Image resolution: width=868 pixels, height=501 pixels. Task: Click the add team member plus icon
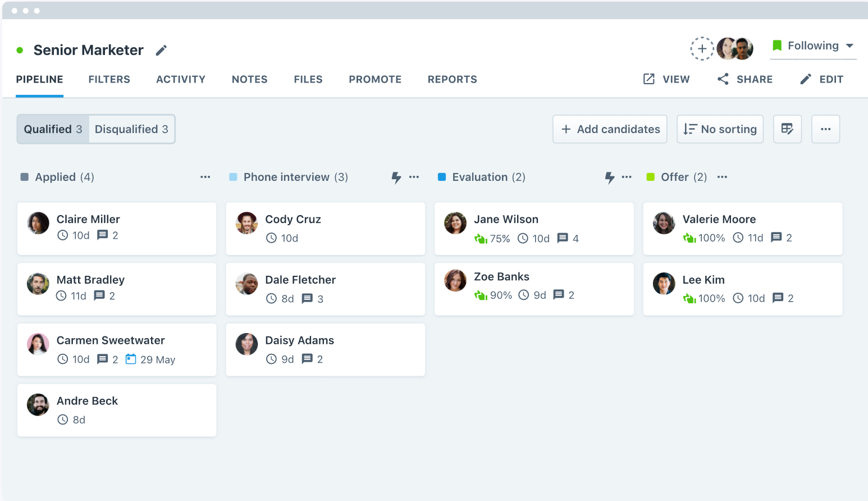pyautogui.click(x=702, y=49)
